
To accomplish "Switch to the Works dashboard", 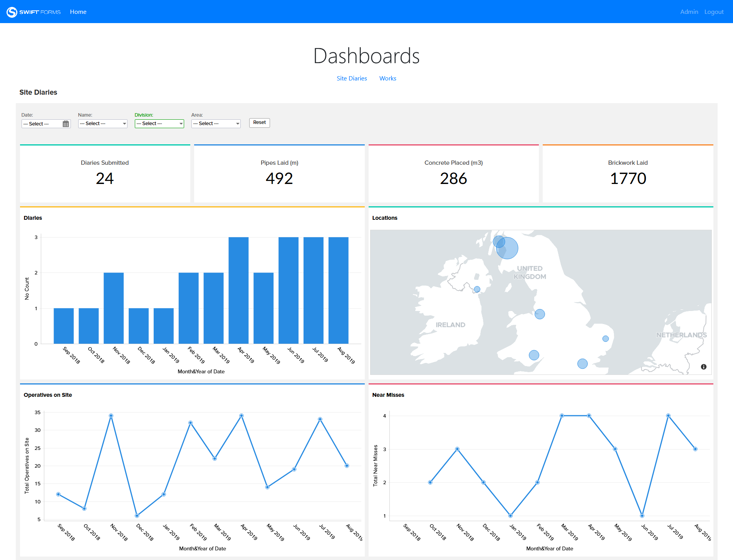I will pos(387,78).
